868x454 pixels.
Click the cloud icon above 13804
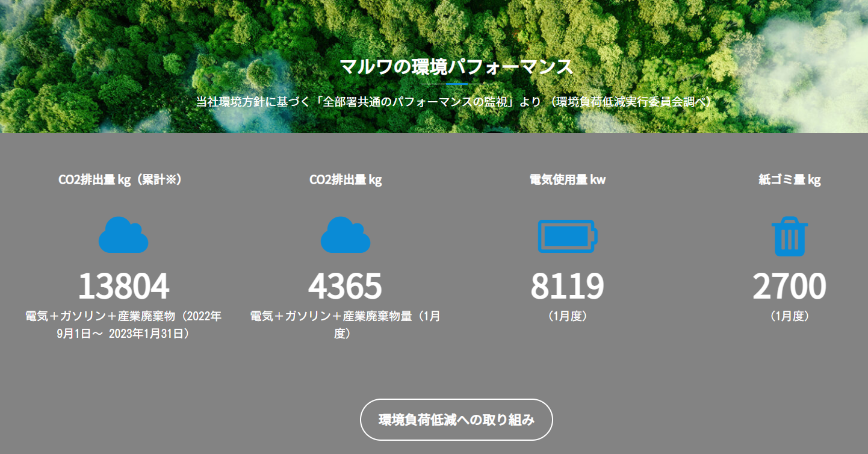[123, 235]
